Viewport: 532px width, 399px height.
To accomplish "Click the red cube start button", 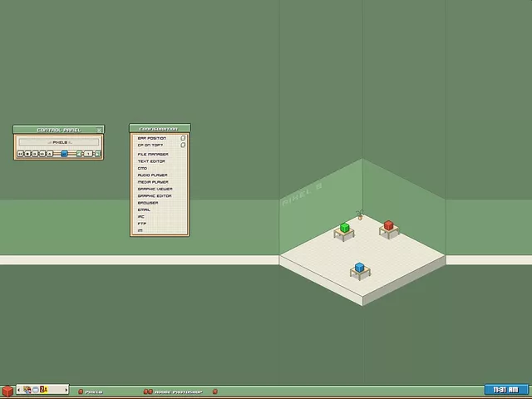I will click(7, 391).
